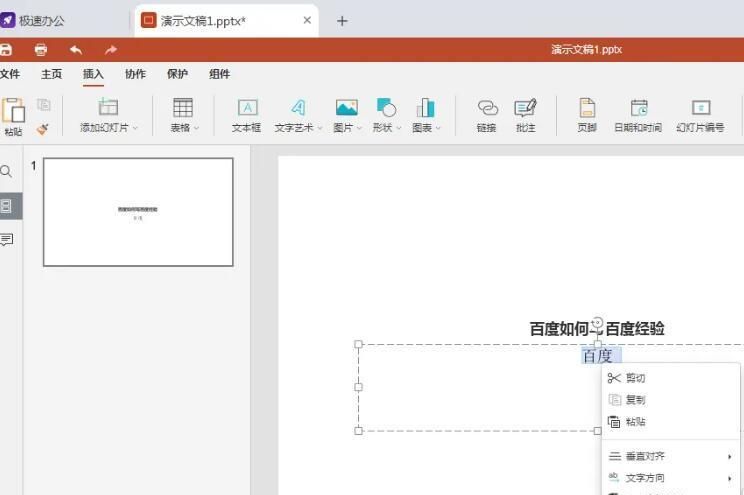Click the print icon
Screen dimensions: 744x495
tap(41, 49)
